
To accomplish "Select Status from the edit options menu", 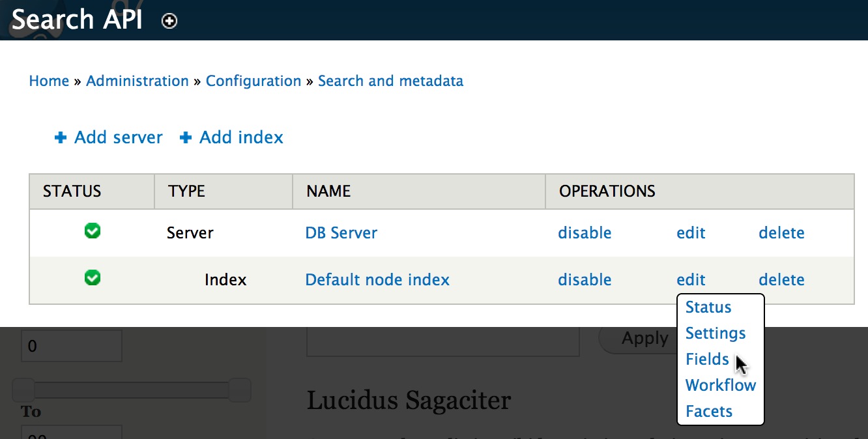I will [x=708, y=307].
